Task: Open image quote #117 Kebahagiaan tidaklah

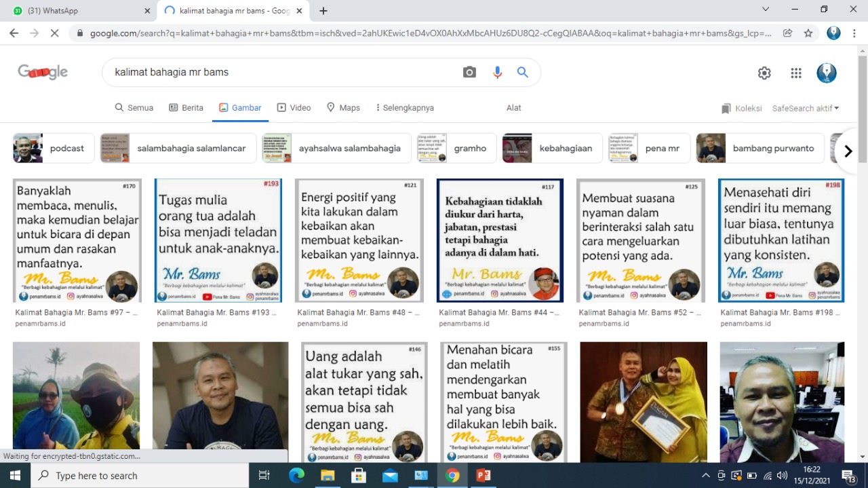Action: pyautogui.click(x=500, y=240)
